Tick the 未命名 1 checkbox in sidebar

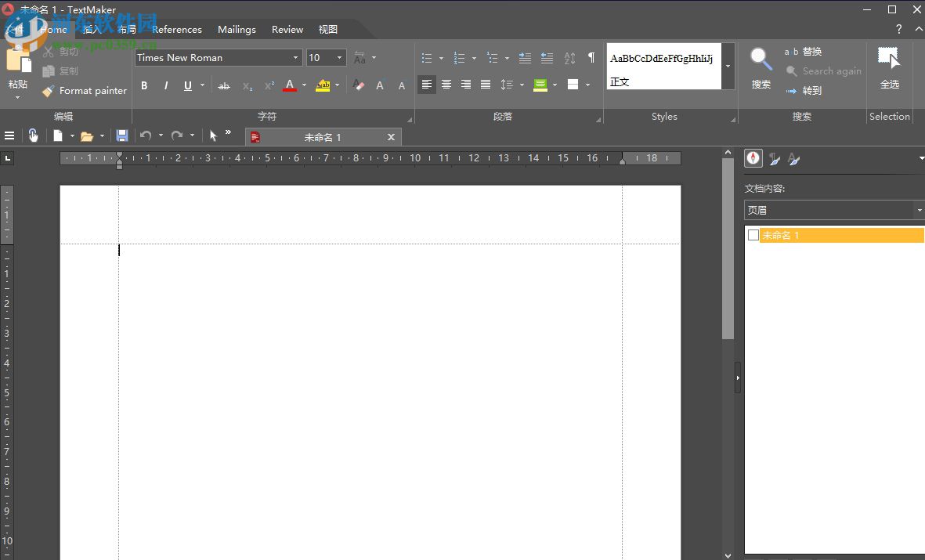(x=753, y=235)
